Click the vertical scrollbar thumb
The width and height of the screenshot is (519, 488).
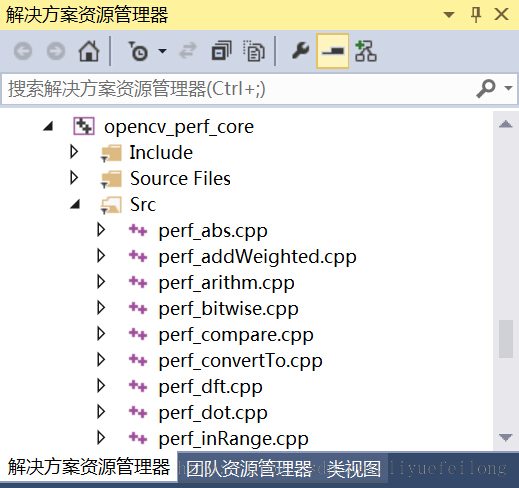506,339
